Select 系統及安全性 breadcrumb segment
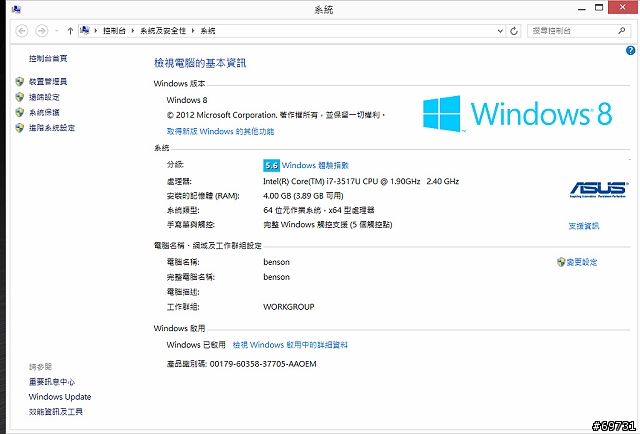This screenshot has width=640, height=434. [x=163, y=31]
